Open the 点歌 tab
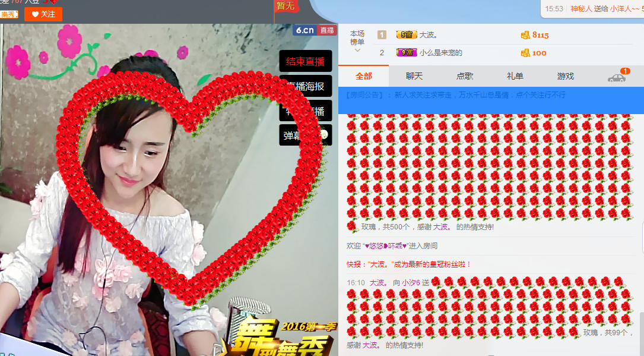 (465, 76)
